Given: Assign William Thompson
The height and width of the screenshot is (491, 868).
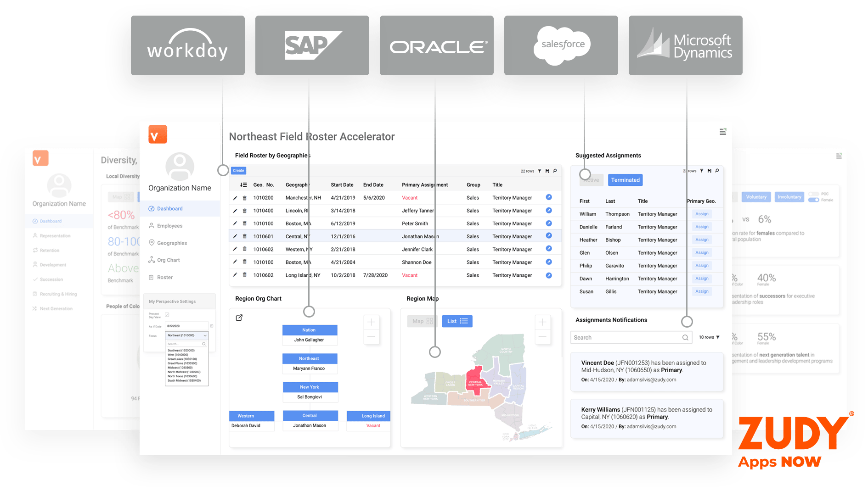Looking at the screenshot, I should click(702, 214).
